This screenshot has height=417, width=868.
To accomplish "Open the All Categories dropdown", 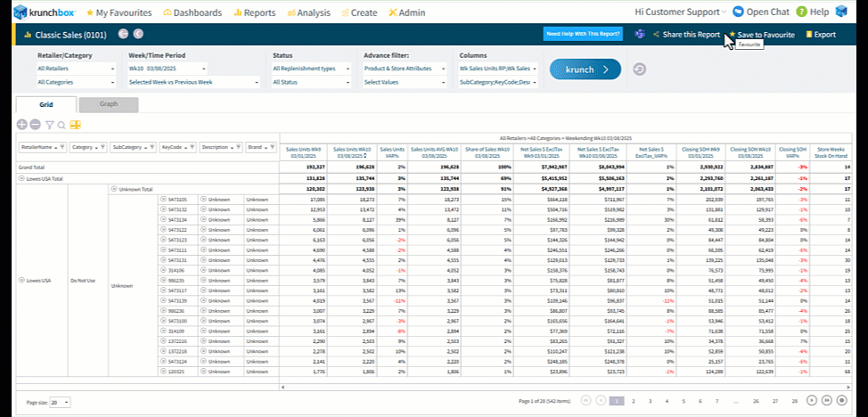I will click(x=76, y=83).
